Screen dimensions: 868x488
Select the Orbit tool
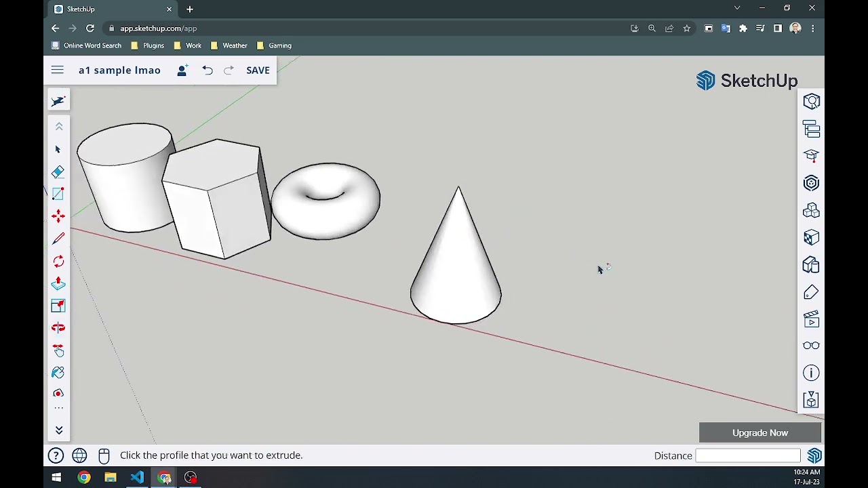tap(58, 328)
